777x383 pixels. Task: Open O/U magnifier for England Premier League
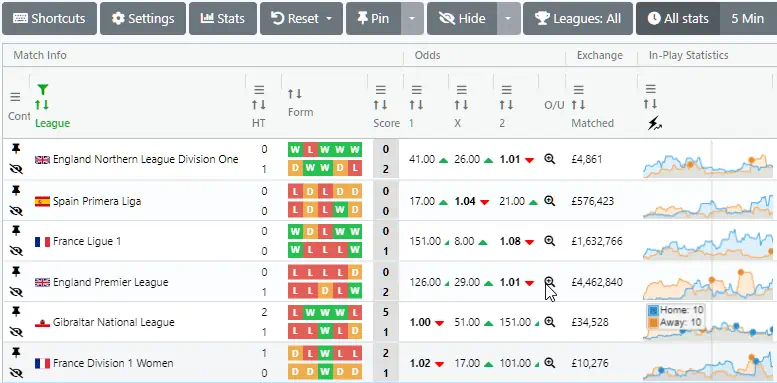549,282
